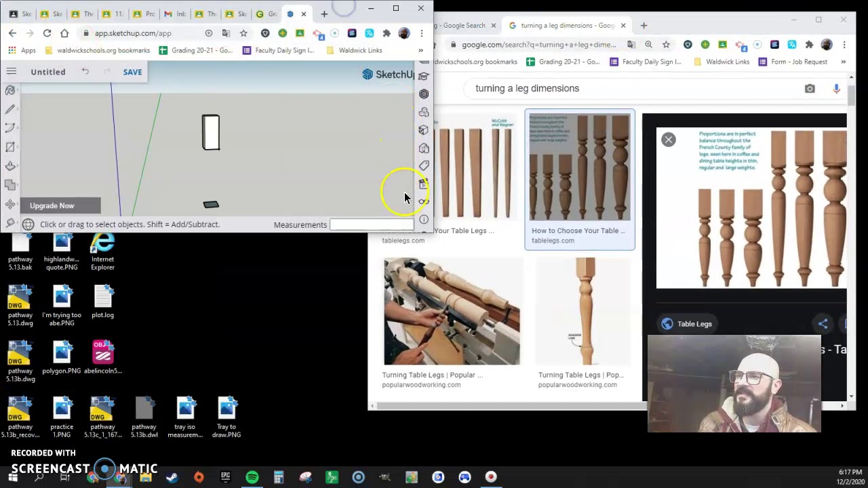The width and height of the screenshot is (868, 488).
Task: Select the Push/Pull tool in SketchUp
Action: (x=10, y=166)
